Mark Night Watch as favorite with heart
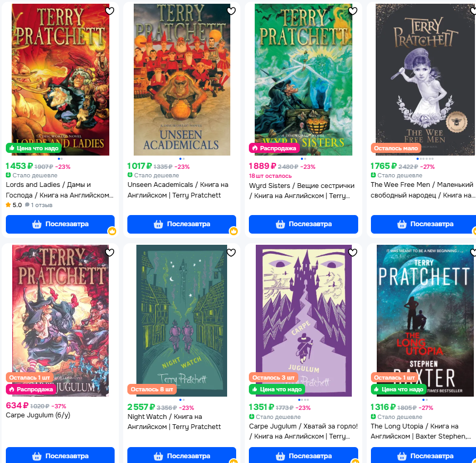Screen dimensions: 476x463 tap(231, 252)
